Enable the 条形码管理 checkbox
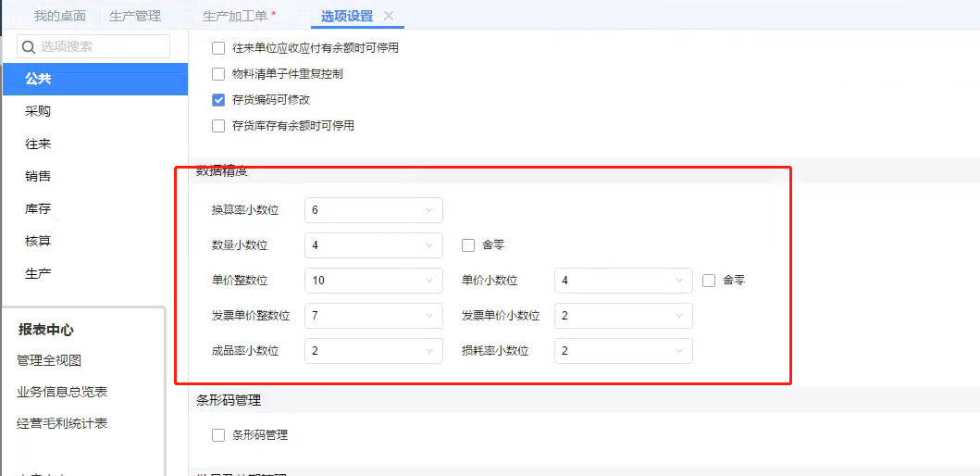 [x=218, y=435]
